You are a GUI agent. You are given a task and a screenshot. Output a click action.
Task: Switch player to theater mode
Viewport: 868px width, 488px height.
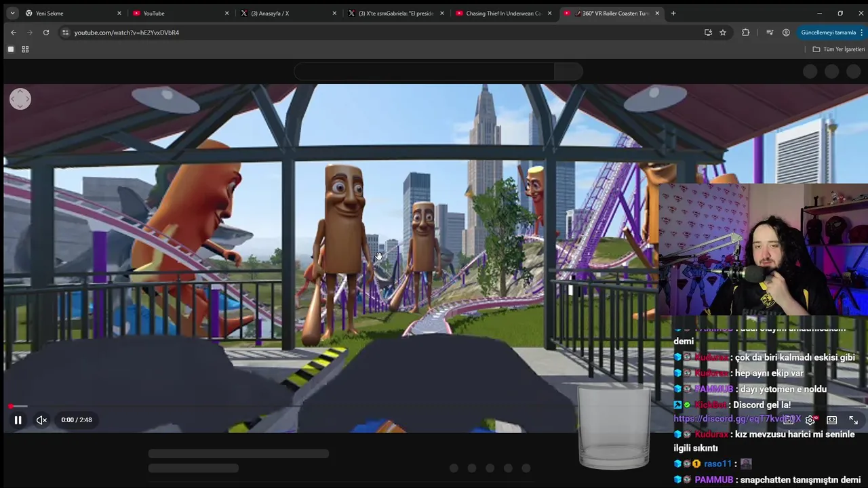831,420
